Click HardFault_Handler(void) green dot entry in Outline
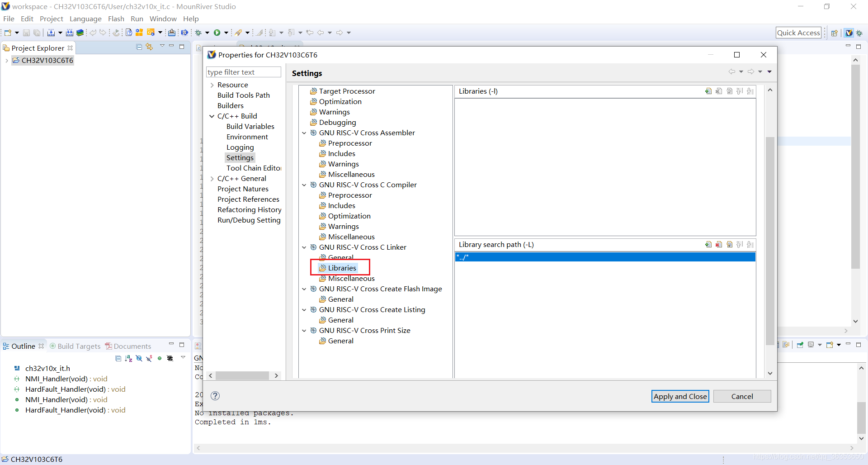Image resolution: width=868 pixels, height=465 pixels. 75,410
